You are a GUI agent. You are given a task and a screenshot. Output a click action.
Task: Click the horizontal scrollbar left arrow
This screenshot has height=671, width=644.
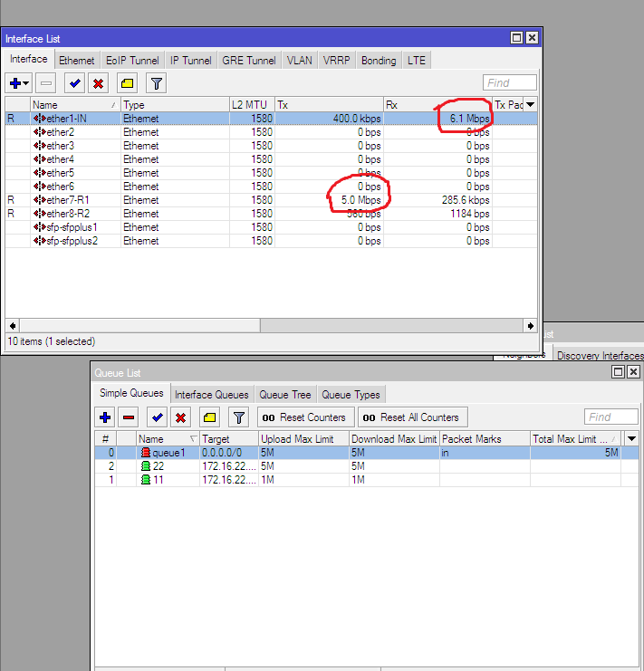tap(13, 326)
